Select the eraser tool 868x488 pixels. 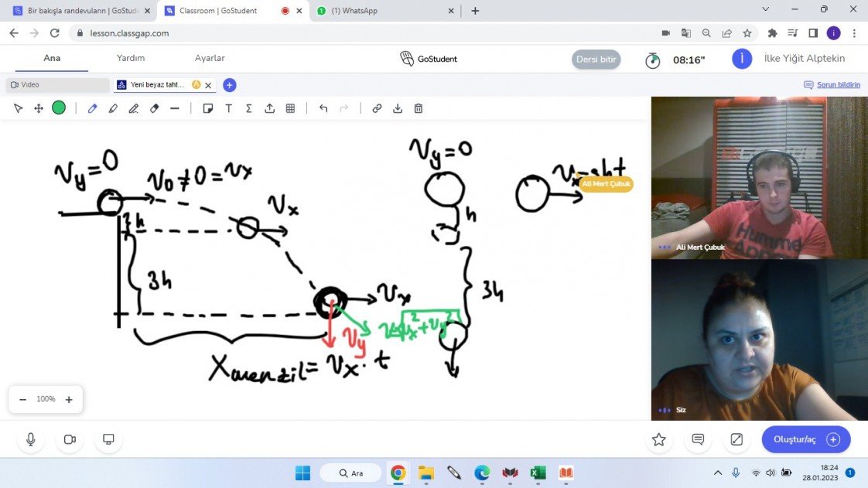click(x=154, y=108)
